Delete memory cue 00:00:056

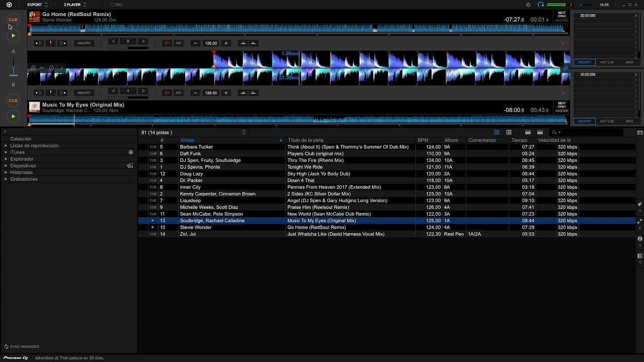(x=636, y=74)
